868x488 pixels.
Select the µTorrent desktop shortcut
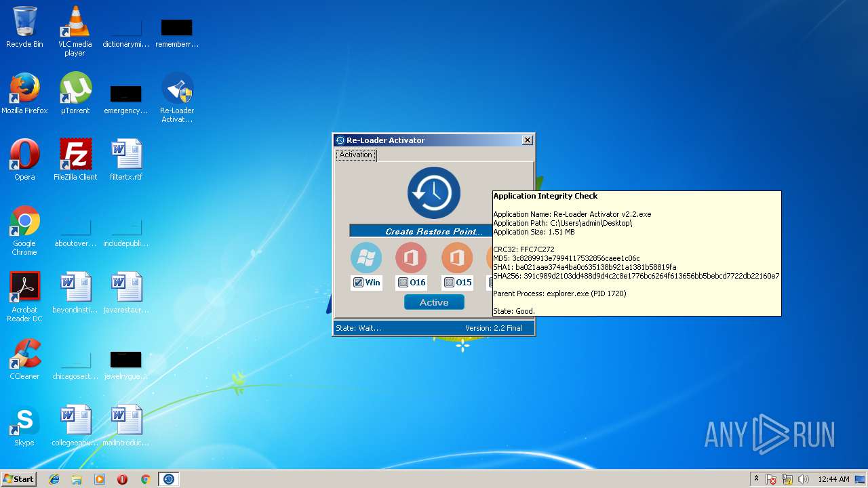coord(75,94)
